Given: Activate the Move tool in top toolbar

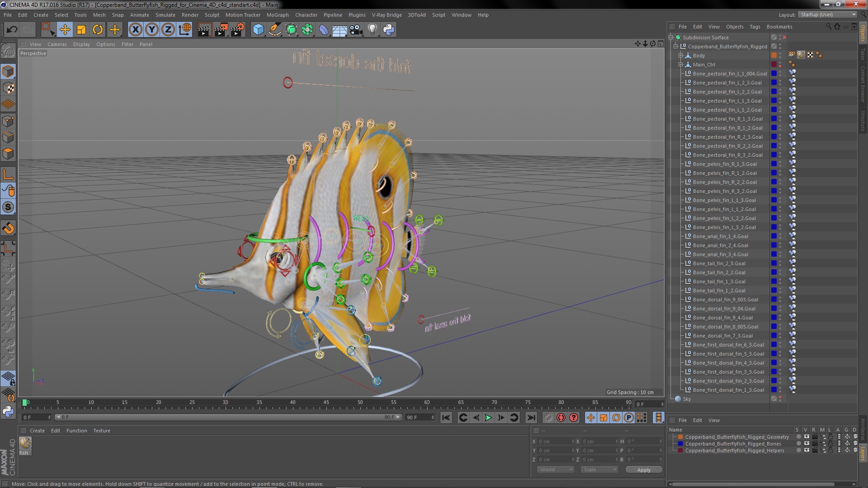Looking at the screenshot, I should point(65,30).
